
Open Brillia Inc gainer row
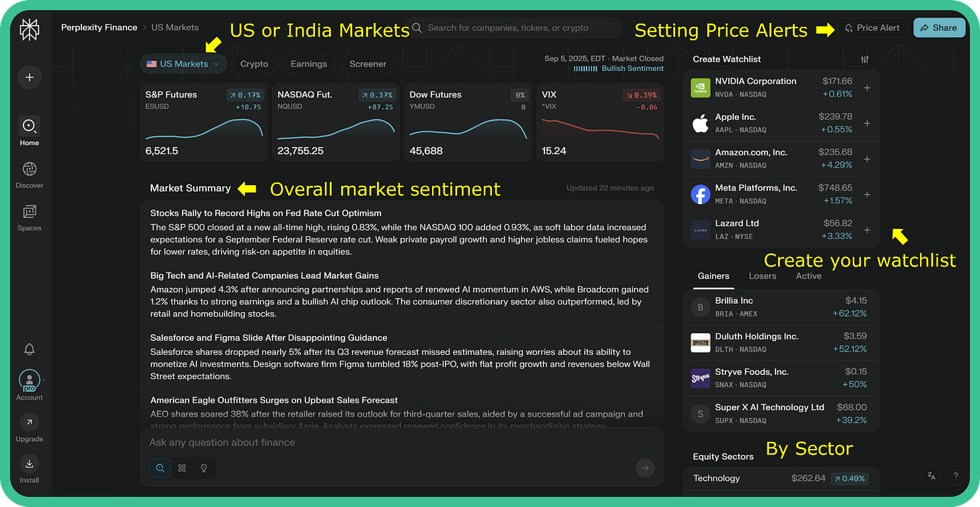pyautogui.click(x=781, y=307)
